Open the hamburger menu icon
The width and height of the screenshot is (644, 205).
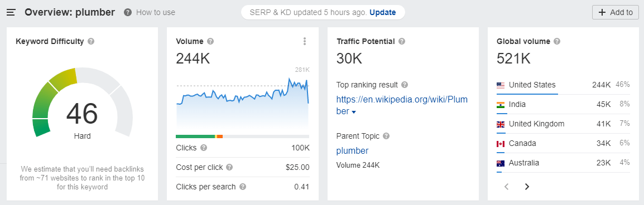pos(11,12)
